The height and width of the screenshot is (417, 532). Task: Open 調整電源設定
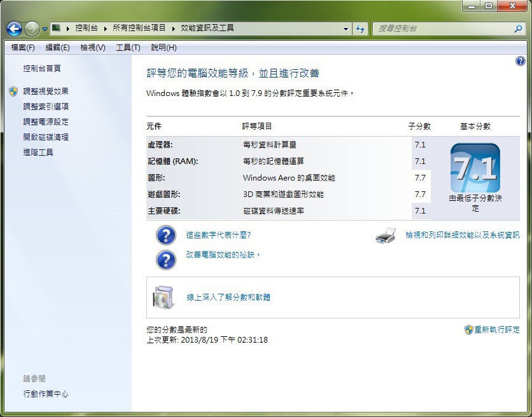[x=46, y=121]
